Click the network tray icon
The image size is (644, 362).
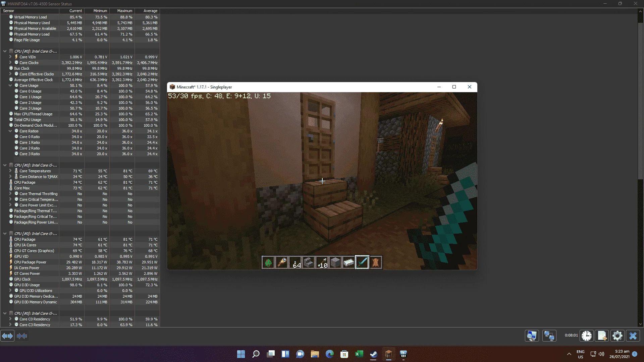593,354
